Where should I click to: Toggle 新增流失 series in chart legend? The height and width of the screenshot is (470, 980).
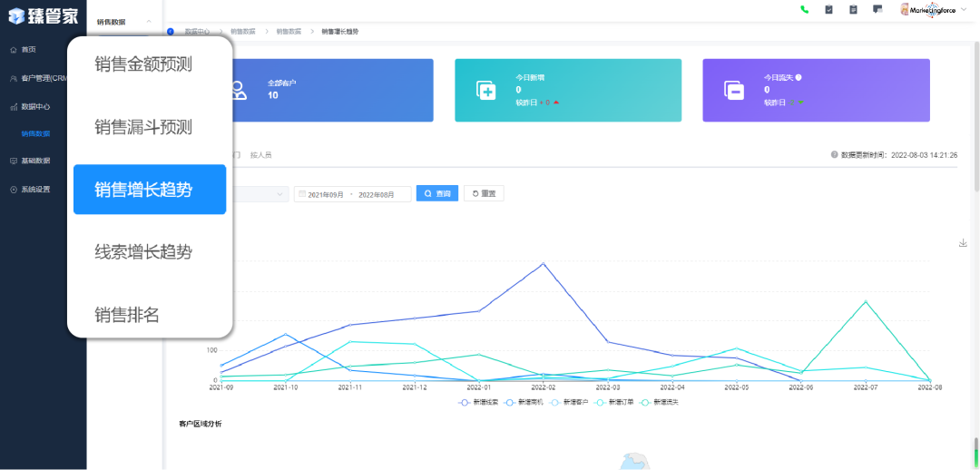(660, 401)
